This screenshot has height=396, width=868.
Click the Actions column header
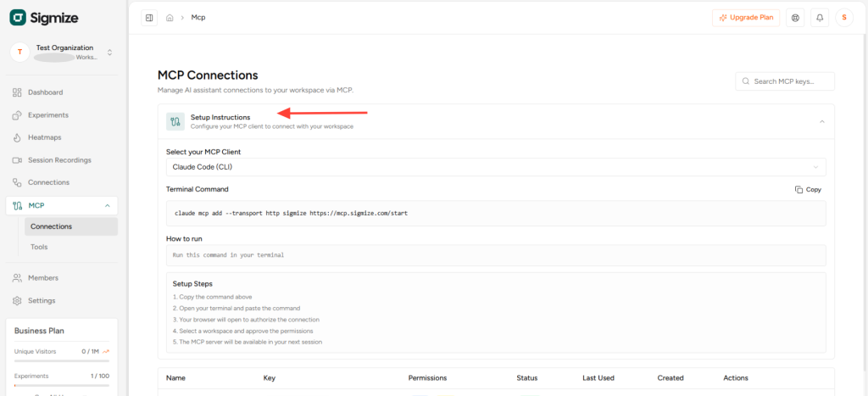(x=736, y=378)
